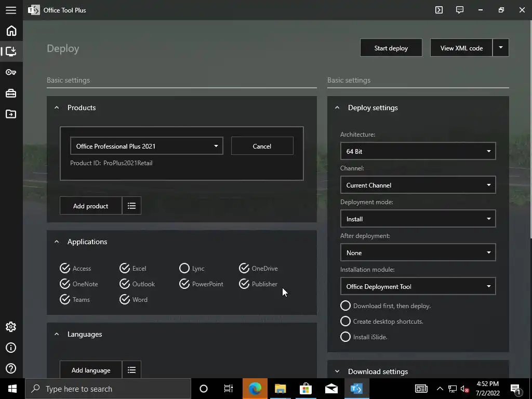Collapse the Applications section

[57, 242]
